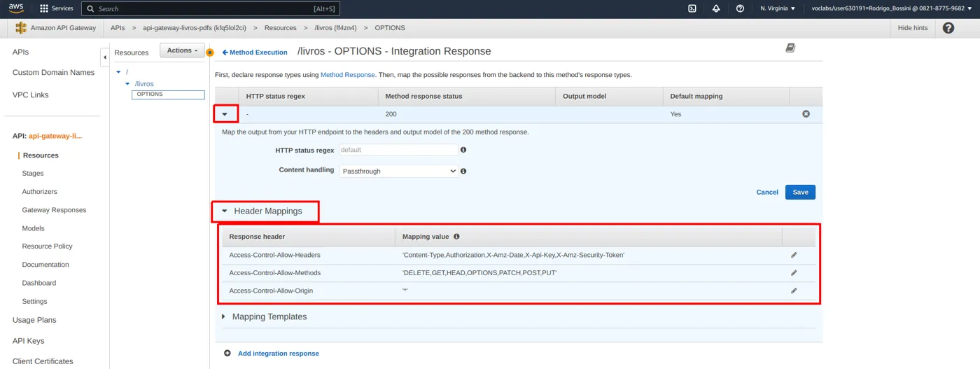Expand the Mapping Templates section
Viewport: 980px width, 369px height.
tap(224, 316)
